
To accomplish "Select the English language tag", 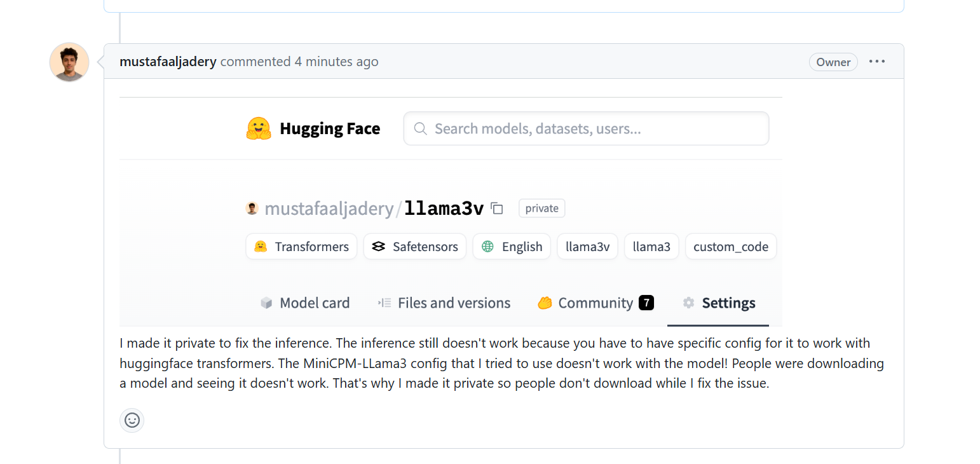I will coord(512,247).
